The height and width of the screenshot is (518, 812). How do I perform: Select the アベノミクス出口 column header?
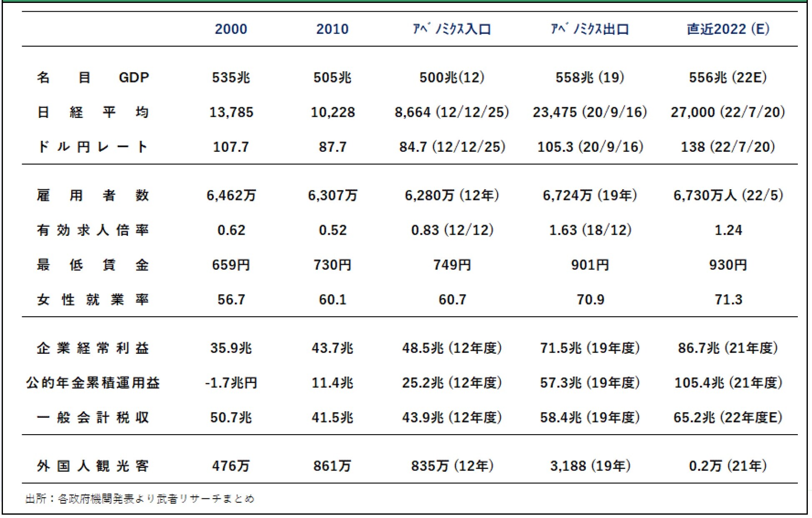point(590,29)
